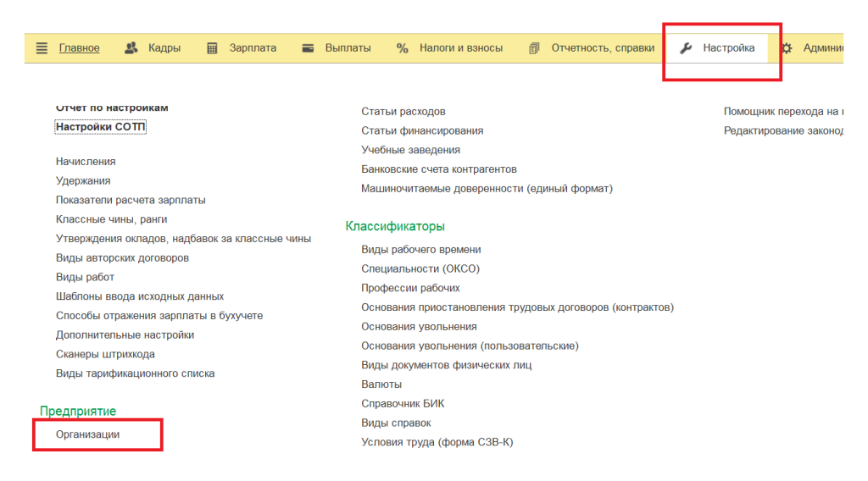Image resolution: width=868 pixels, height=481 pixels.
Task: Open Виды справок
Action: (396, 423)
